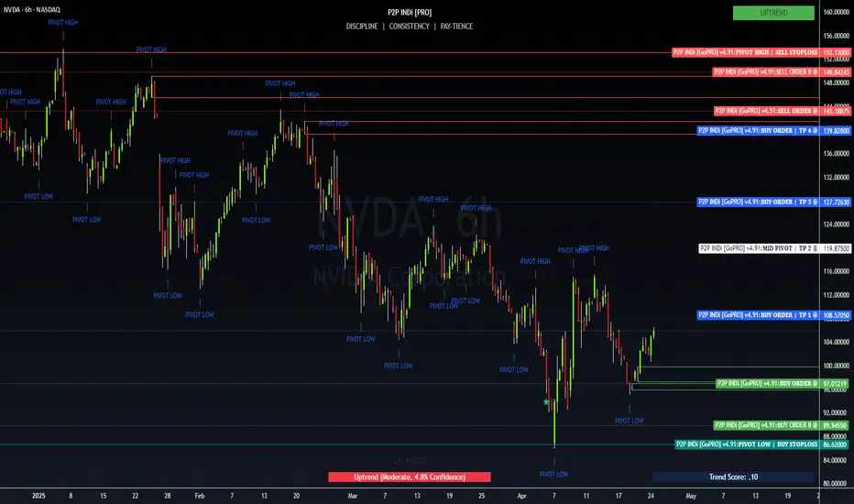This screenshot has height=504, width=854.
Task: Click the 97.01219 price tag on the axis
Action: pyautogui.click(x=835, y=384)
